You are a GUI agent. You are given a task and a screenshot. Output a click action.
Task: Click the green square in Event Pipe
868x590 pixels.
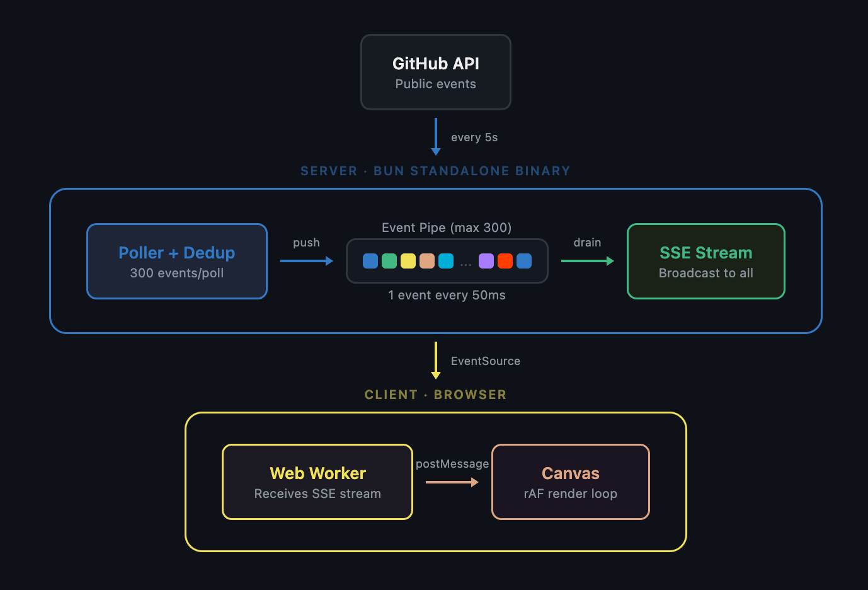coord(389,261)
